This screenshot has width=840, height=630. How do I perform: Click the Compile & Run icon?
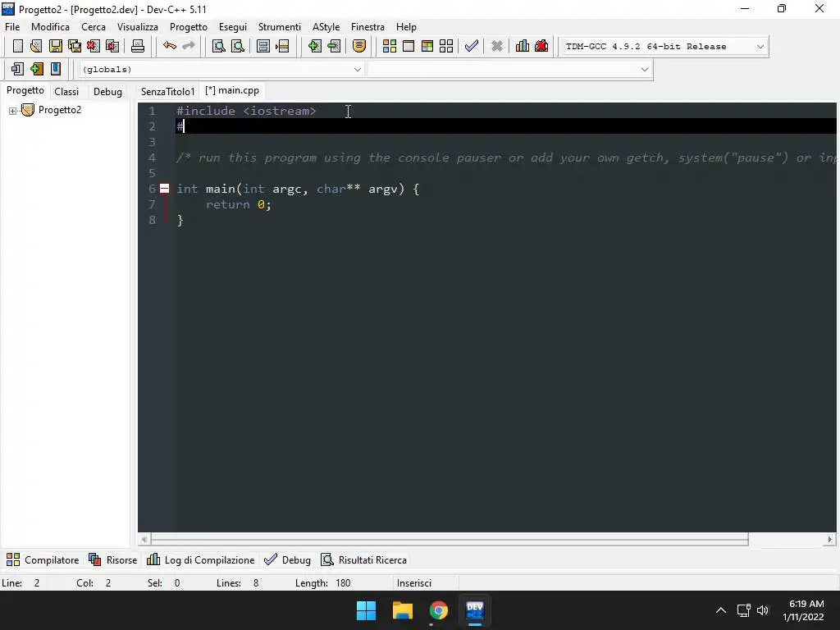(x=427, y=46)
